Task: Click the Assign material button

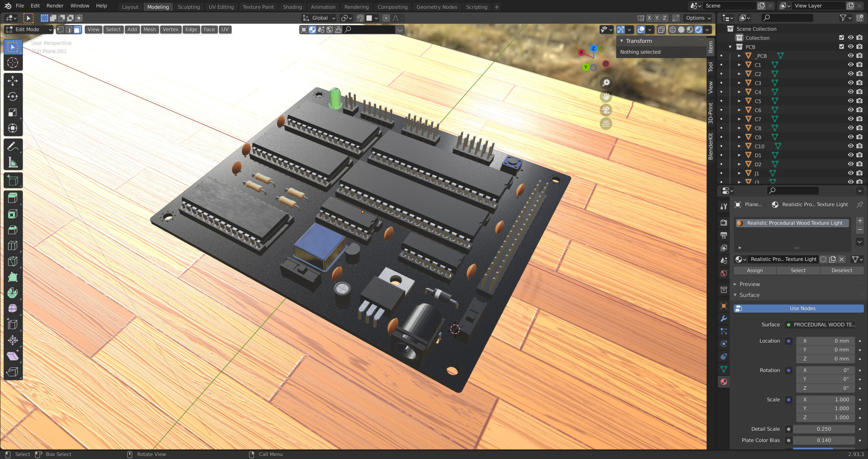Action: coord(754,270)
